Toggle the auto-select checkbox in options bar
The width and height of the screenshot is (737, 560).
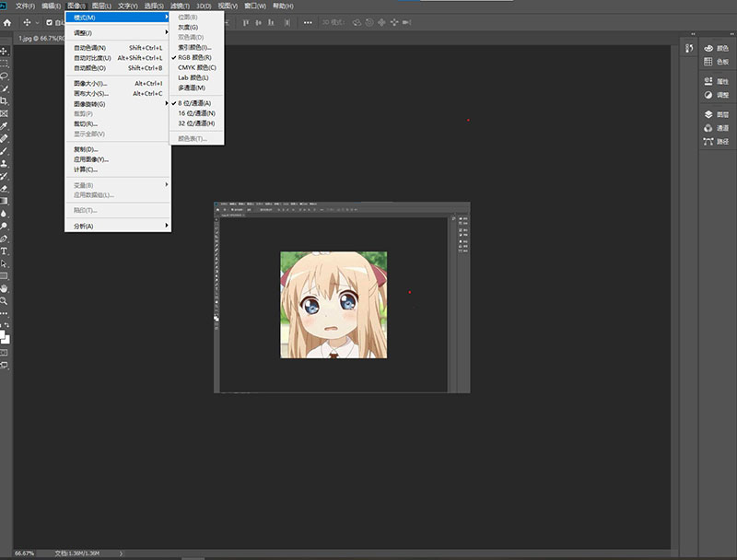pos(50,22)
